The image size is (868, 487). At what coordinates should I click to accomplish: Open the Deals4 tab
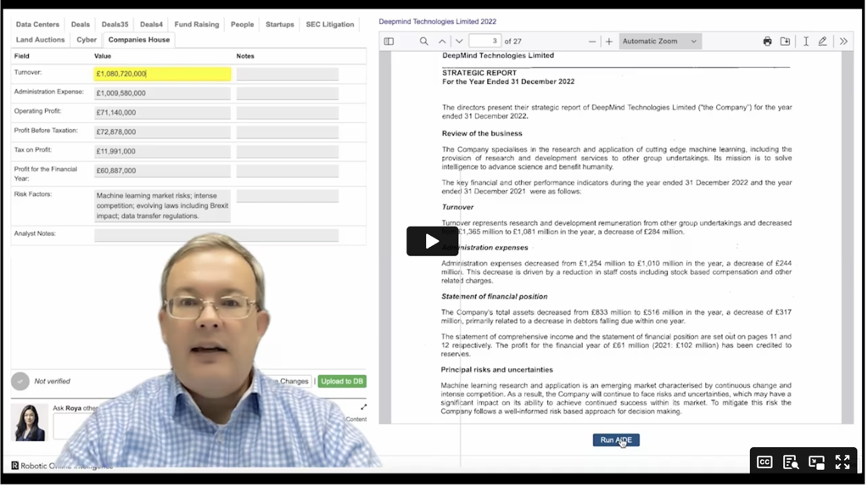pos(152,25)
